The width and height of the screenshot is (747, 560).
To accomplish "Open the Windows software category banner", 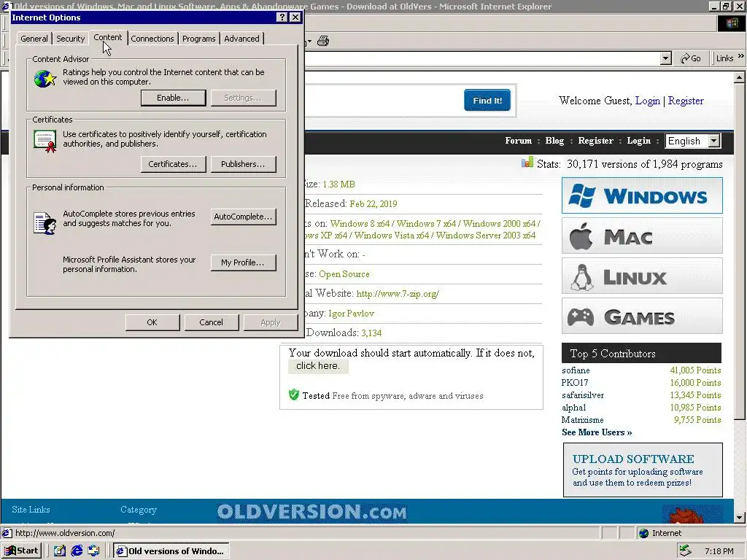I will point(642,195).
